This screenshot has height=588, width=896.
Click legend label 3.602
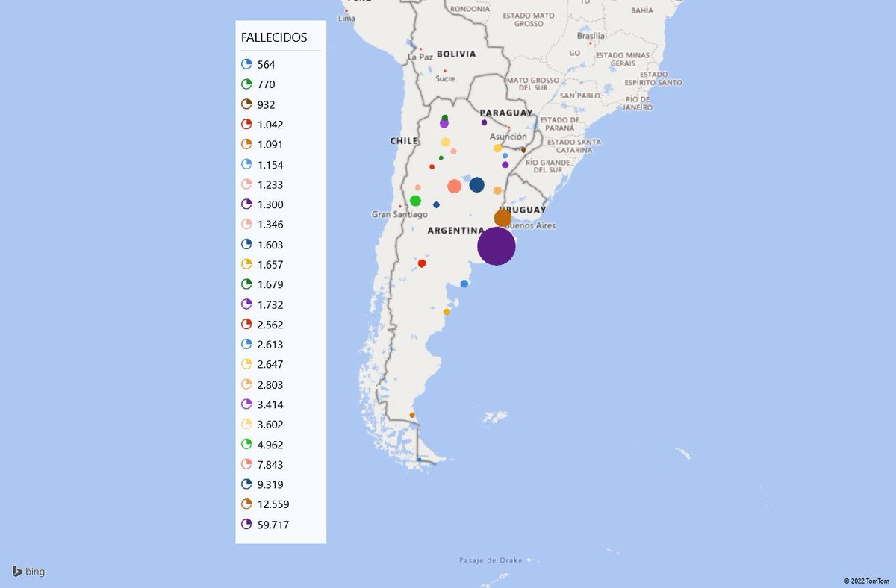tap(270, 425)
